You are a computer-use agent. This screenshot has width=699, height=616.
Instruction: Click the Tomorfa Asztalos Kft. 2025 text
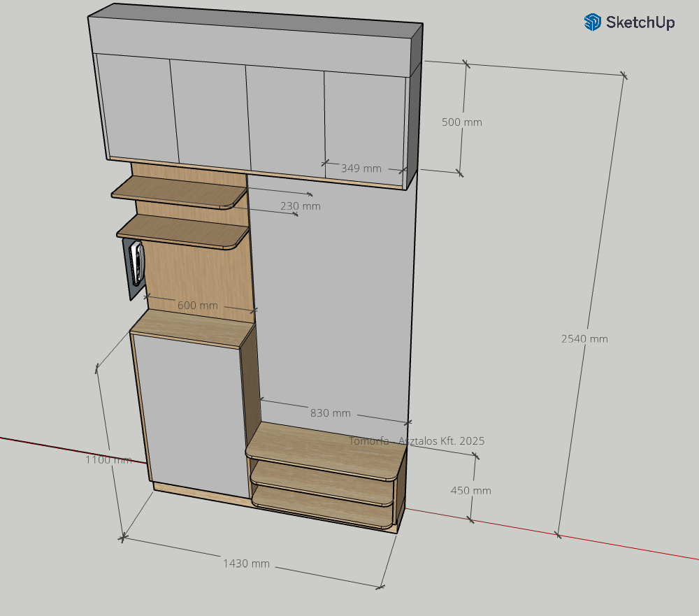[x=416, y=440]
